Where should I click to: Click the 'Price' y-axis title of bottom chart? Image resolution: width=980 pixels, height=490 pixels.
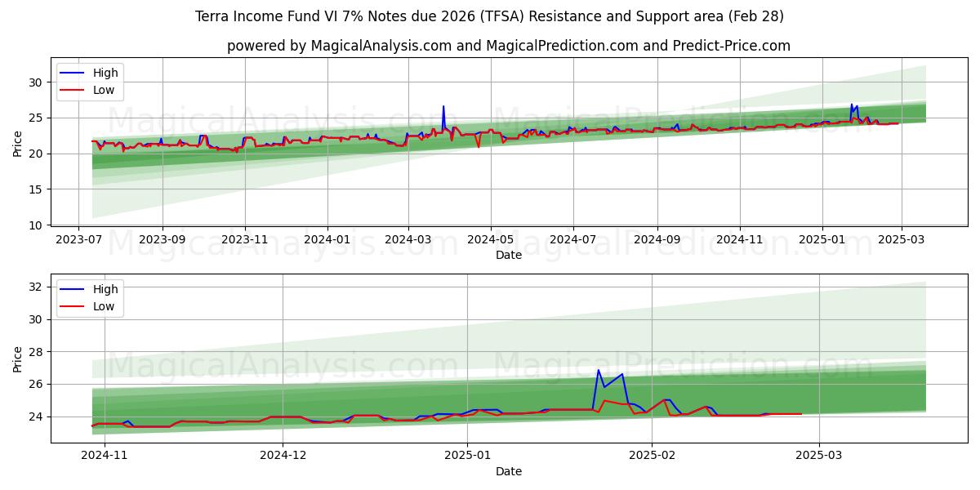pos(18,359)
